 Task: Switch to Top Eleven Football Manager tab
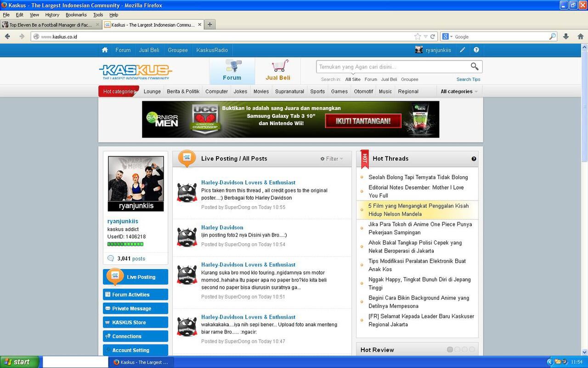pyautogui.click(x=51, y=25)
